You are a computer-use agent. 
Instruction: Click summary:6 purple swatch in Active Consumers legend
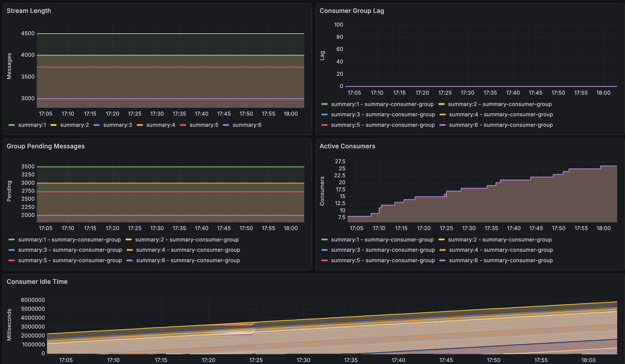442,260
